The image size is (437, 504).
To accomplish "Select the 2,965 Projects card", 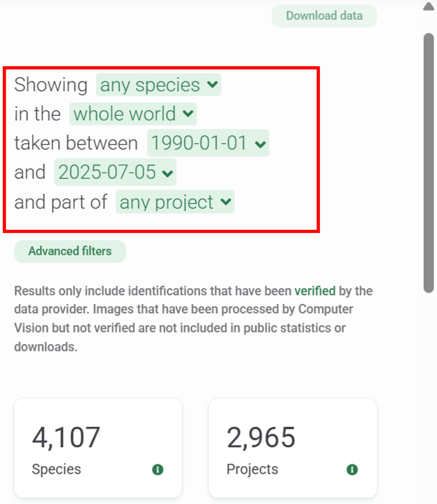I will pos(293,448).
